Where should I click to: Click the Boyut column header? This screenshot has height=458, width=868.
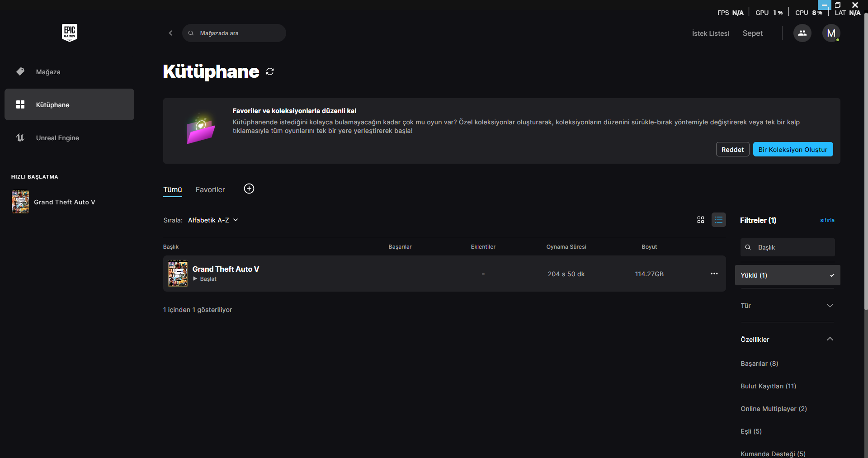[x=649, y=247]
